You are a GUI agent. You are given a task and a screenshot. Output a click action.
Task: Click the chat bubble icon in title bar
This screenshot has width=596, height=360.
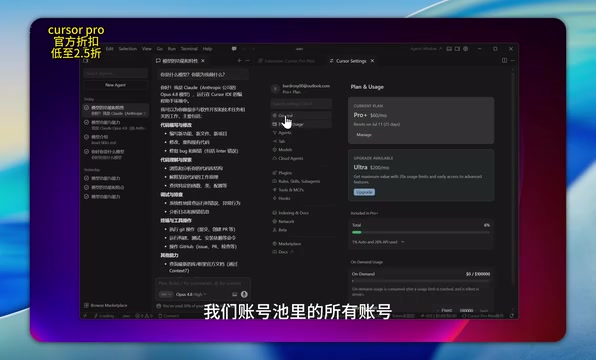pos(234,49)
